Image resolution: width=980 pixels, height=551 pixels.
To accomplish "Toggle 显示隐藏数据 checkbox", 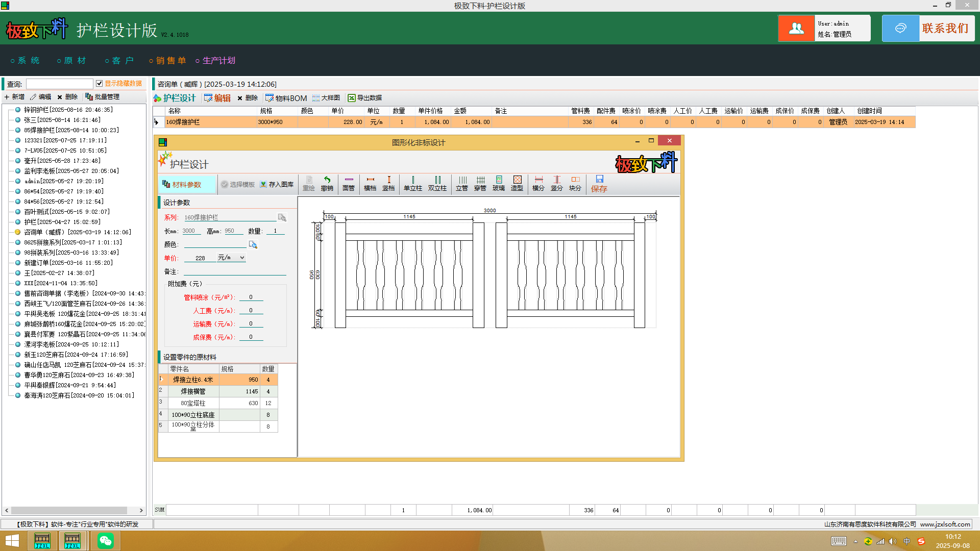I will click(x=100, y=84).
